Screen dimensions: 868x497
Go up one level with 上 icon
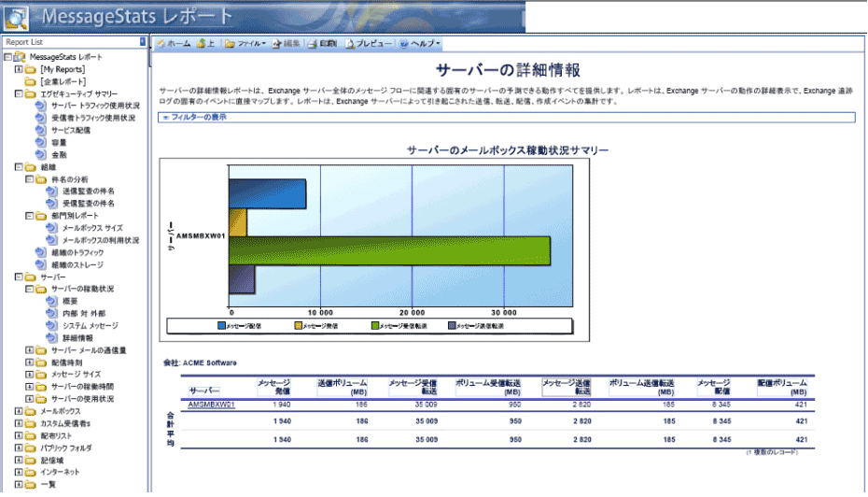pyautogui.click(x=206, y=44)
